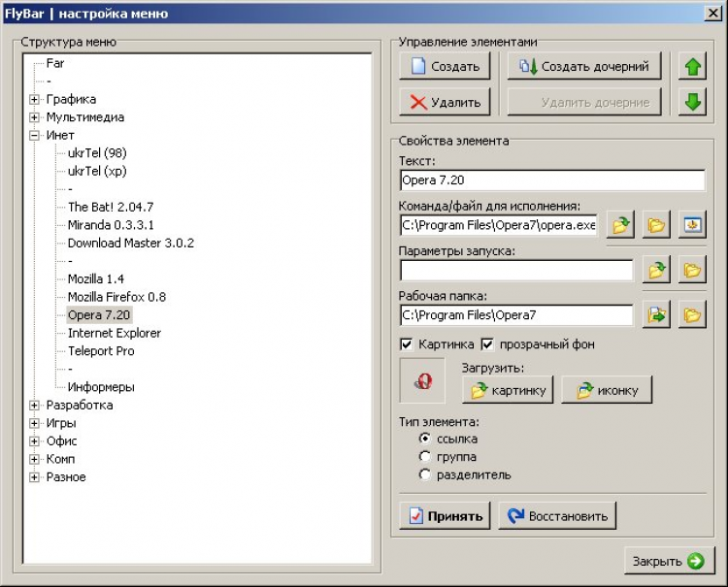Close the dialog with Закрыть button
Screen dimensions: 728x587
tap(669, 561)
